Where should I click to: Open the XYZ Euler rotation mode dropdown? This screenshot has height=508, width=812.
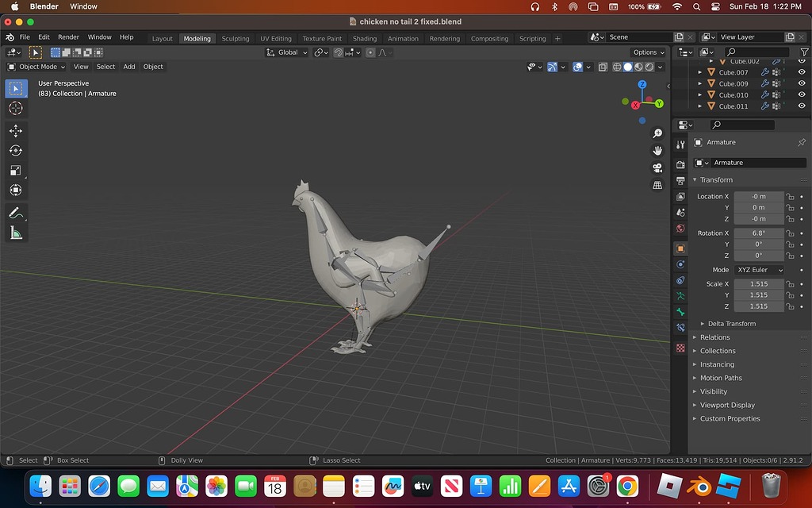tap(760, 270)
